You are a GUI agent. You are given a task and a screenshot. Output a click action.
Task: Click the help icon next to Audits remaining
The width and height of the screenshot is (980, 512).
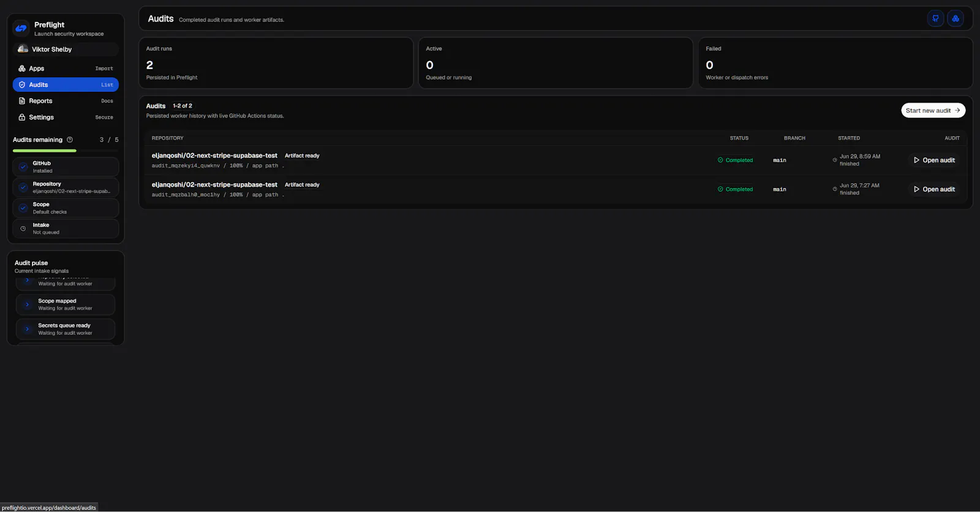pyautogui.click(x=70, y=140)
